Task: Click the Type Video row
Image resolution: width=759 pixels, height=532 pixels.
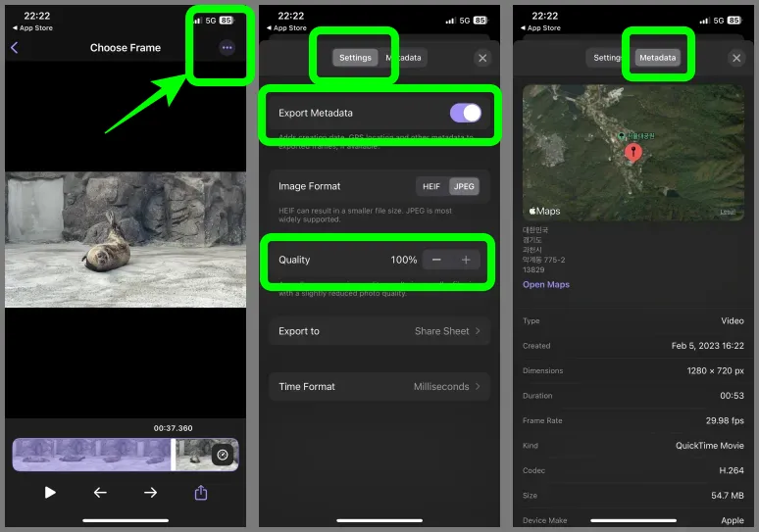Action: (x=633, y=320)
